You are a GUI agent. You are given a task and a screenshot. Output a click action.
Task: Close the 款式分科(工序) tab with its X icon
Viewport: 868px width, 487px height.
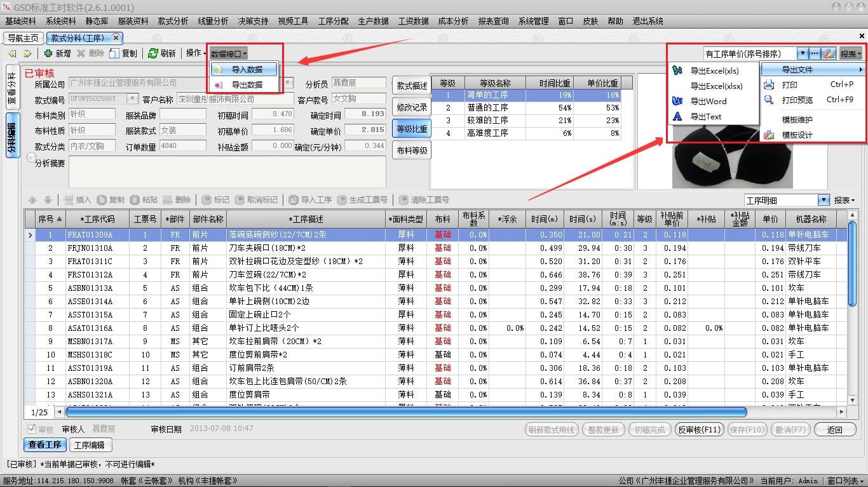(x=116, y=37)
